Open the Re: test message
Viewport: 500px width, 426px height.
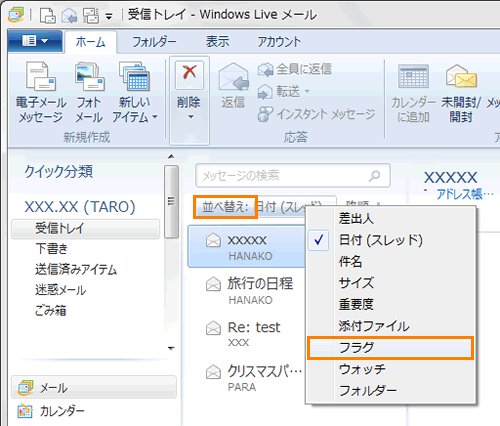click(x=247, y=334)
